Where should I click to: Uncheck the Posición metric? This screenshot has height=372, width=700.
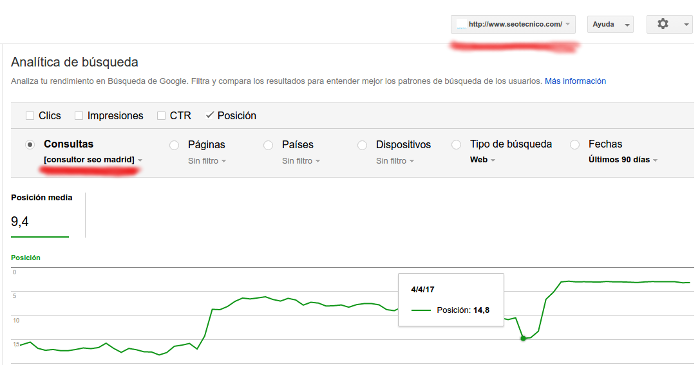coord(209,115)
